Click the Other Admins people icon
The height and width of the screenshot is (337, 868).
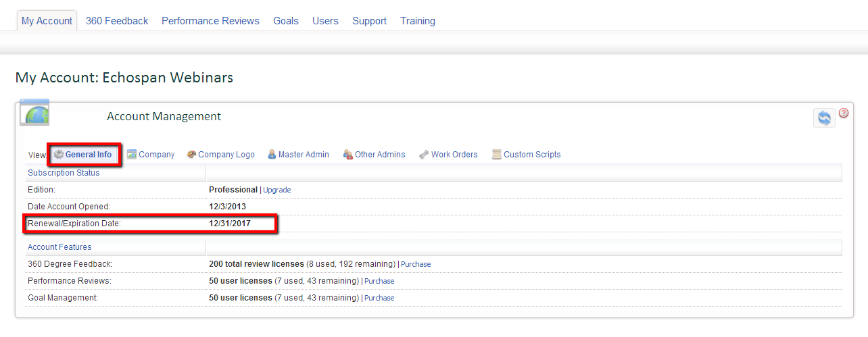tap(348, 155)
